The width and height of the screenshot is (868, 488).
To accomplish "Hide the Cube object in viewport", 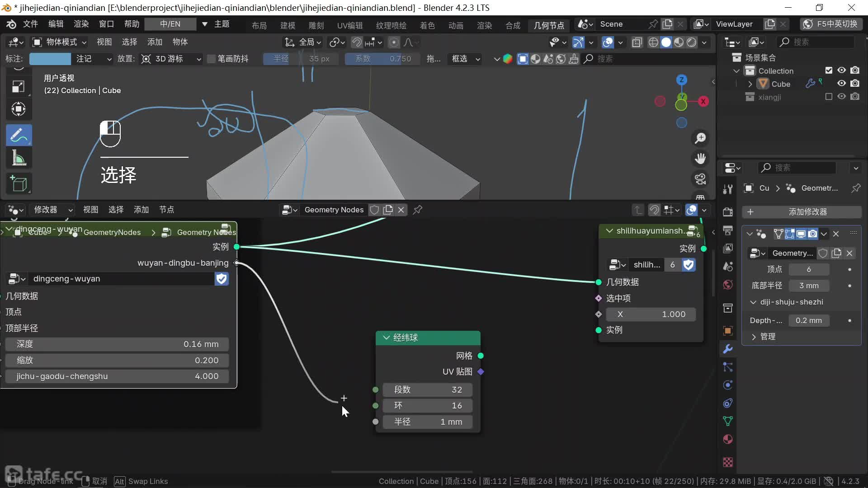I will click(x=841, y=84).
